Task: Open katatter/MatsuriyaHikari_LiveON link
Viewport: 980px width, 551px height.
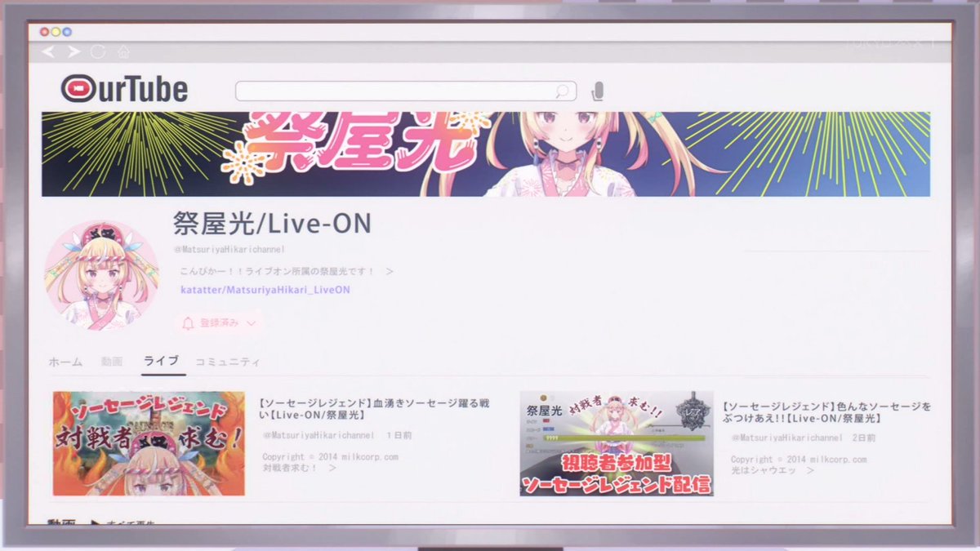Action: 265,290
